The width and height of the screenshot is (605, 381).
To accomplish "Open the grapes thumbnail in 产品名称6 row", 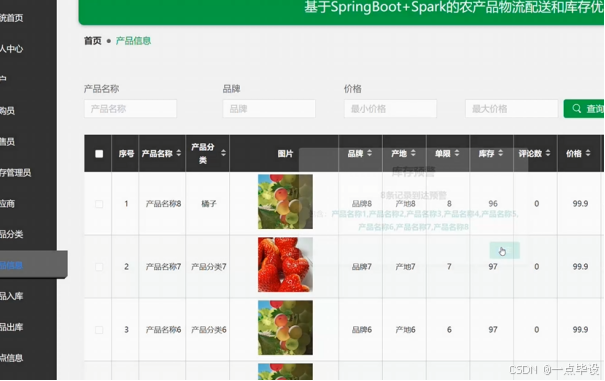I will (285, 328).
